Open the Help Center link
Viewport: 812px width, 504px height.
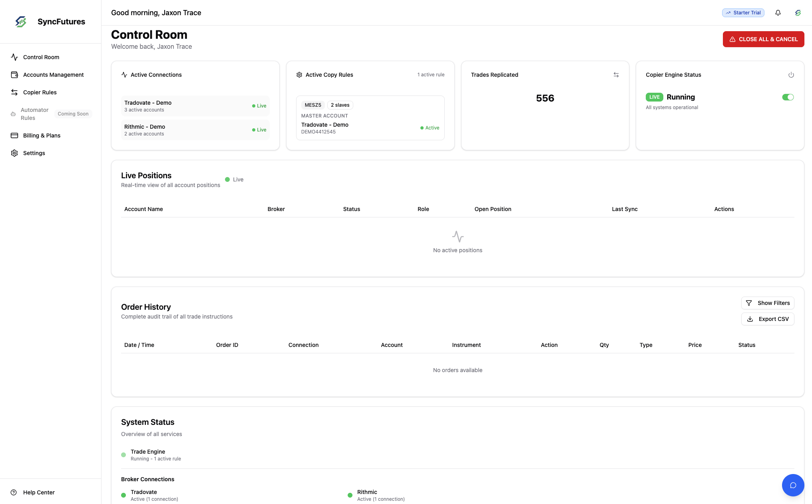[x=39, y=492]
